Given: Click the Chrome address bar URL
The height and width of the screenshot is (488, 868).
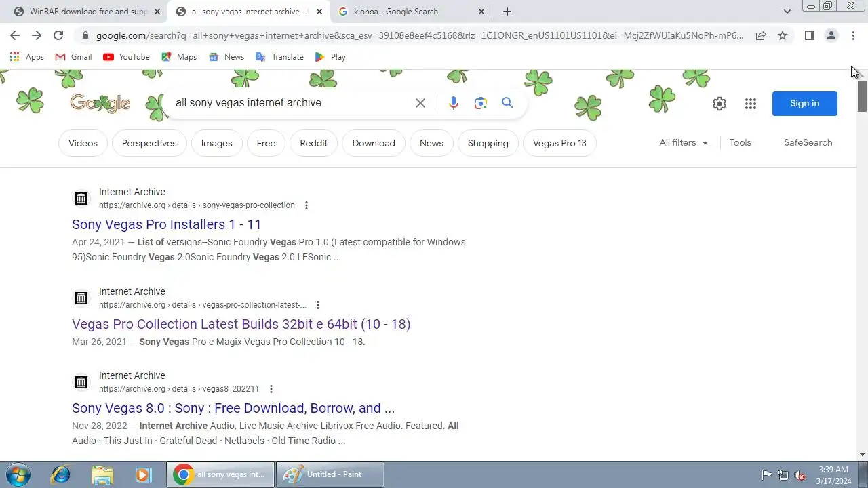Looking at the screenshot, I should coord(420,35).
